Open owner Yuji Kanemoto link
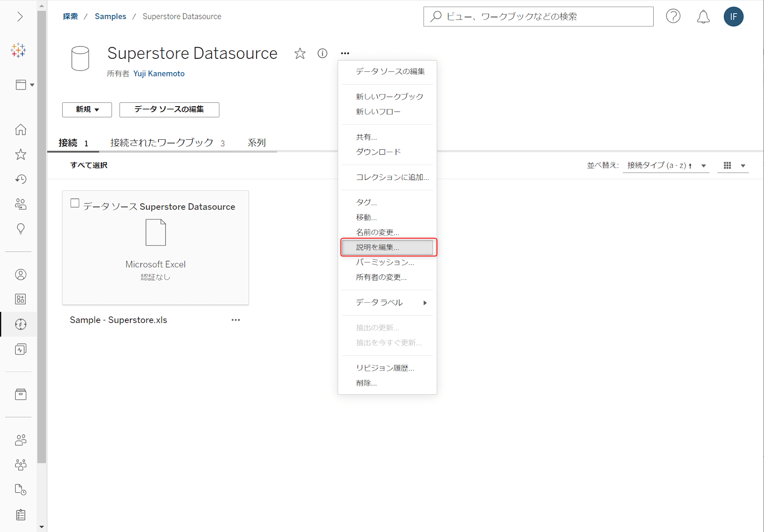Image resolution: width=764 pixels, height=532 pixels. pos(159,74)
